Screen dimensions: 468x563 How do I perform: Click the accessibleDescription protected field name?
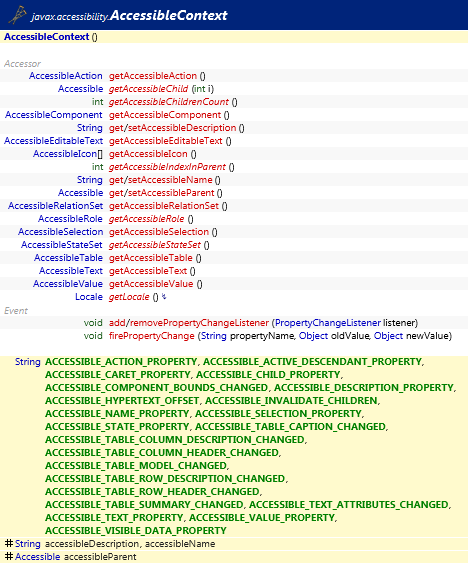(92, 544)
